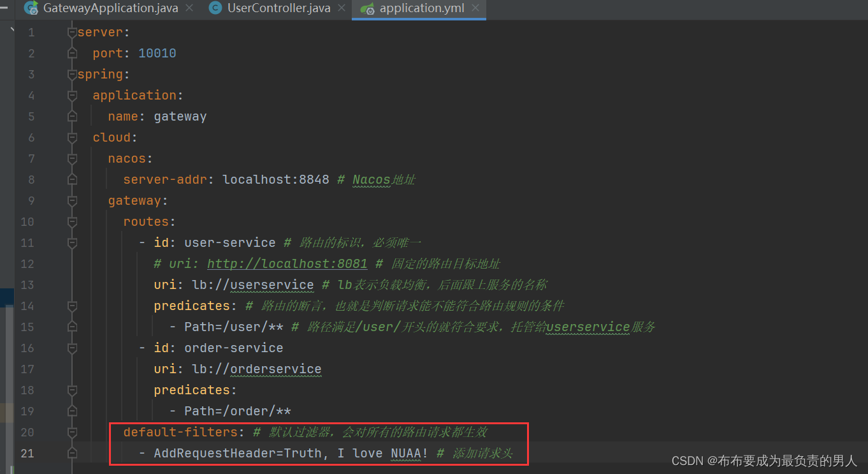The width and height of the screenshot is (868, 474).
Task: Collapse the gateway block on line 9
Action: 72,200
